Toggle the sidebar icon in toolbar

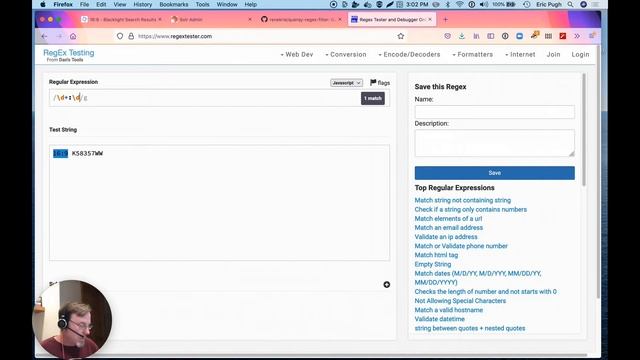pos(491,36)
